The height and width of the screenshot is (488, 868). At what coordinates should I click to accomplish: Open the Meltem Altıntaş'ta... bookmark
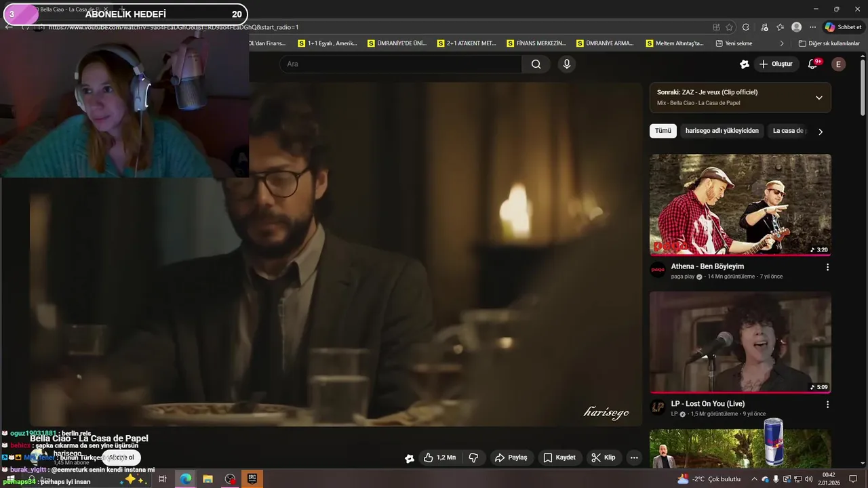(675, 43)
